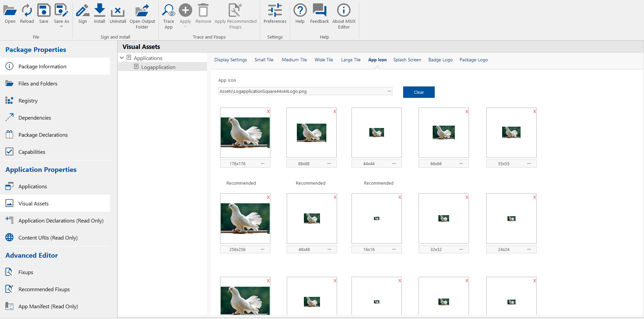Select the Logapplication tree item
Screen dimensions: 644x319
coord(158,67)
